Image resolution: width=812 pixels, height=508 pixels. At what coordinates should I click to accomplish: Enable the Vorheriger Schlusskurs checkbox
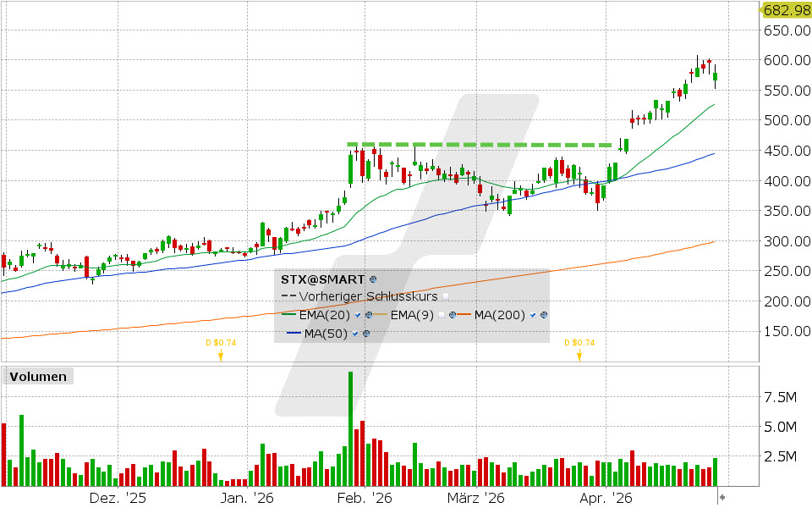point(446,296)
